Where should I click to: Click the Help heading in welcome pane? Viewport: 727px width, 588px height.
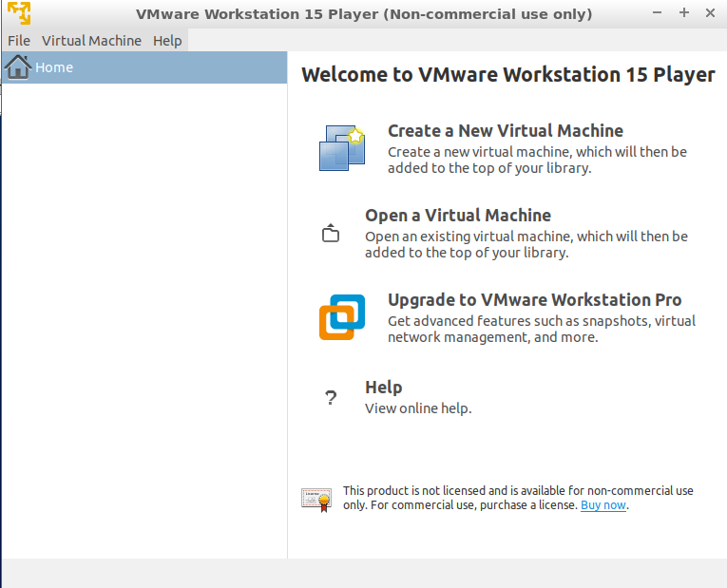point(383,387)
